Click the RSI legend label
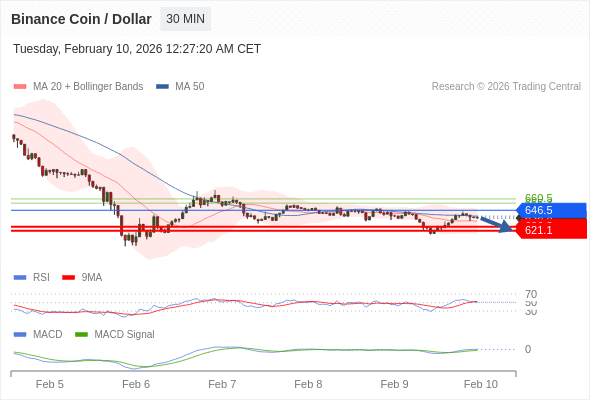The width and height of the screenshot is (590, 400). [x=41, y=278]
